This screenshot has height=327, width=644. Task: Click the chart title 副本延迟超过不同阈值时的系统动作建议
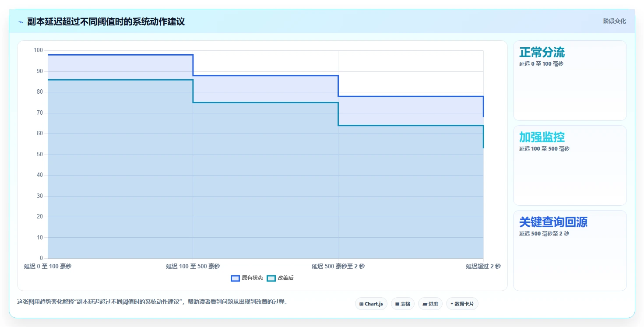(x=106, y=21)
